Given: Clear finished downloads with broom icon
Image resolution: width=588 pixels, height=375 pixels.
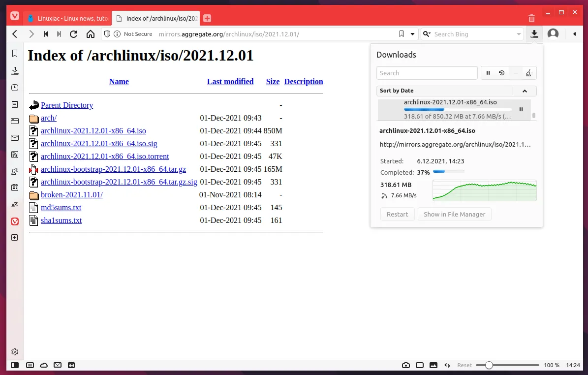Looking at the screenshot, I should pyautogui.click(x=529, y=73).
